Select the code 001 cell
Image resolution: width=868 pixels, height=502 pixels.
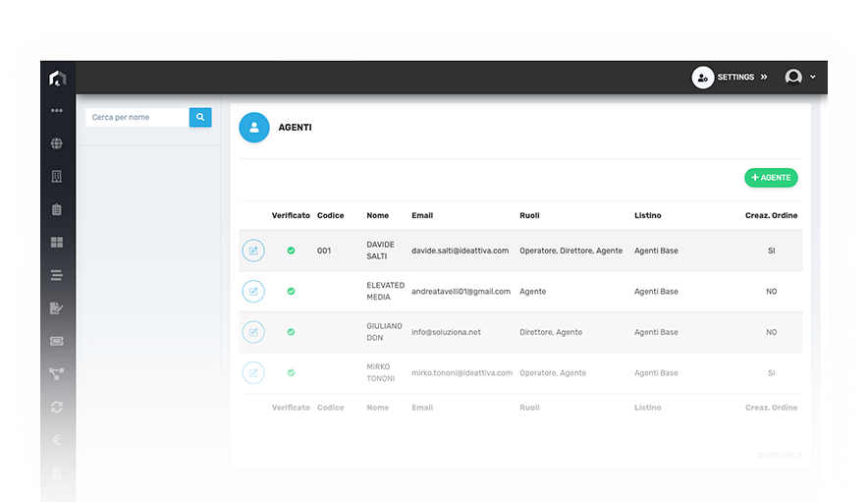coord(324,251)
